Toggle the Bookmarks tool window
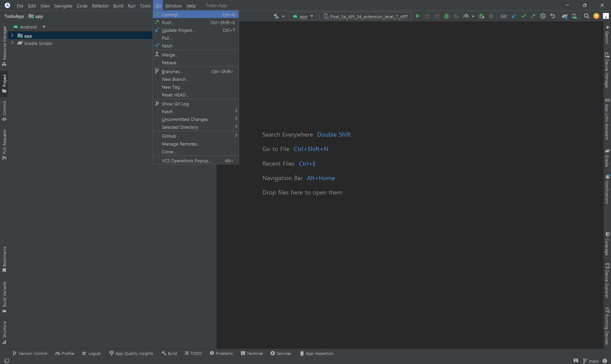611x364 pixels. [4, 259]
